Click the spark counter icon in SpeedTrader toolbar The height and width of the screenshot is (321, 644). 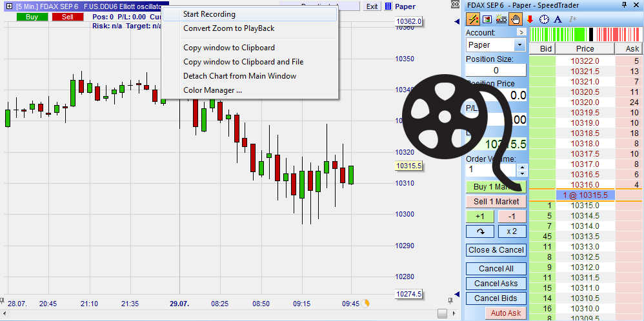501,19
